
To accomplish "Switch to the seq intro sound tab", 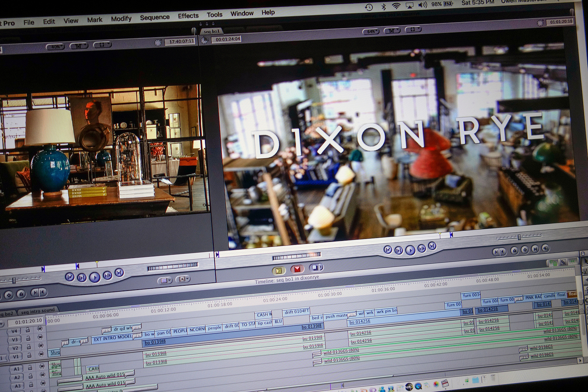I will 38,311.
